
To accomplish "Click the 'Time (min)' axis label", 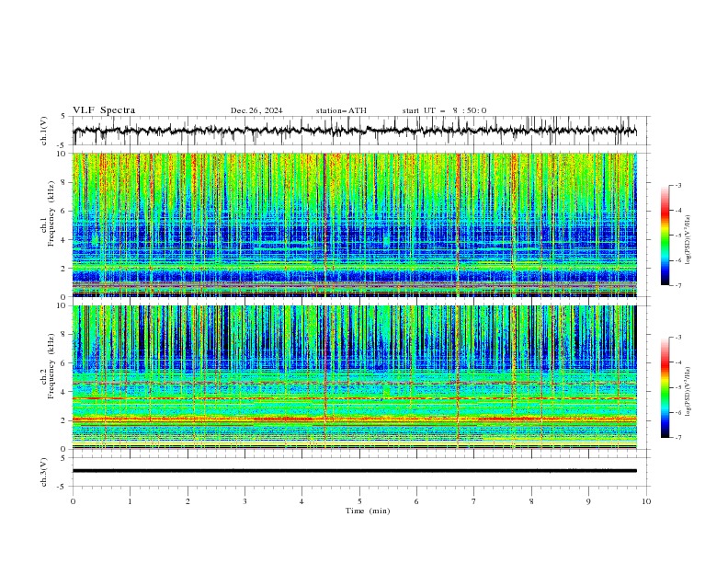I will click(368, 511).
